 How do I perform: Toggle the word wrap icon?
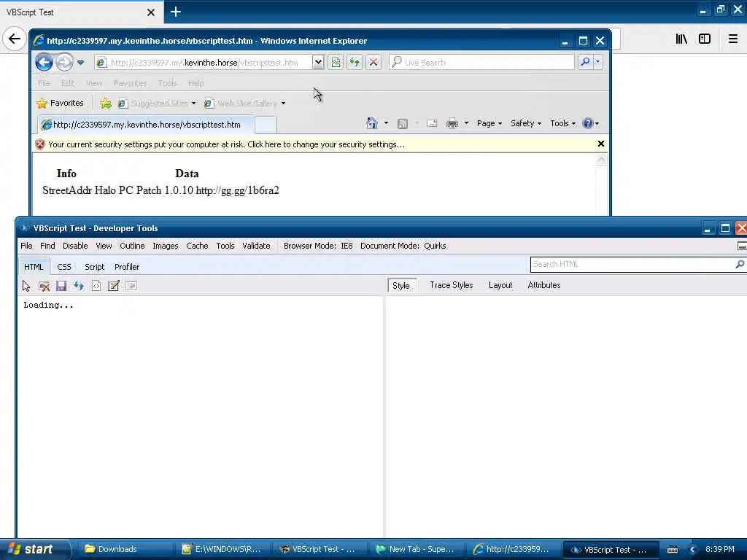tap(131, 286)
